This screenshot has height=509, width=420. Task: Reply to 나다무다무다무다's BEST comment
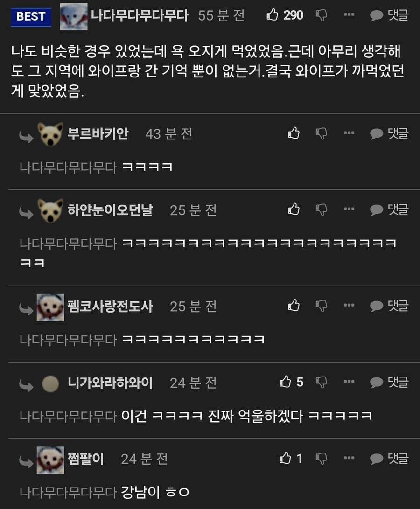389,15
